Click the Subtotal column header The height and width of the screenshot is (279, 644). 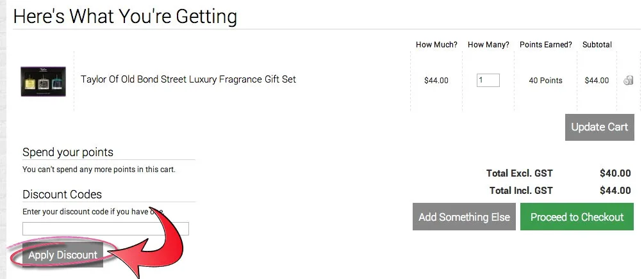point(597,45)
